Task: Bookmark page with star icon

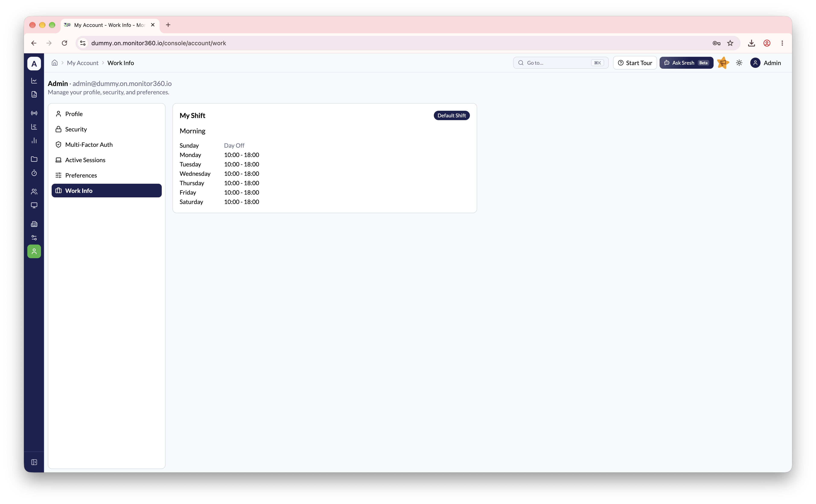Action: click(730, 43)
